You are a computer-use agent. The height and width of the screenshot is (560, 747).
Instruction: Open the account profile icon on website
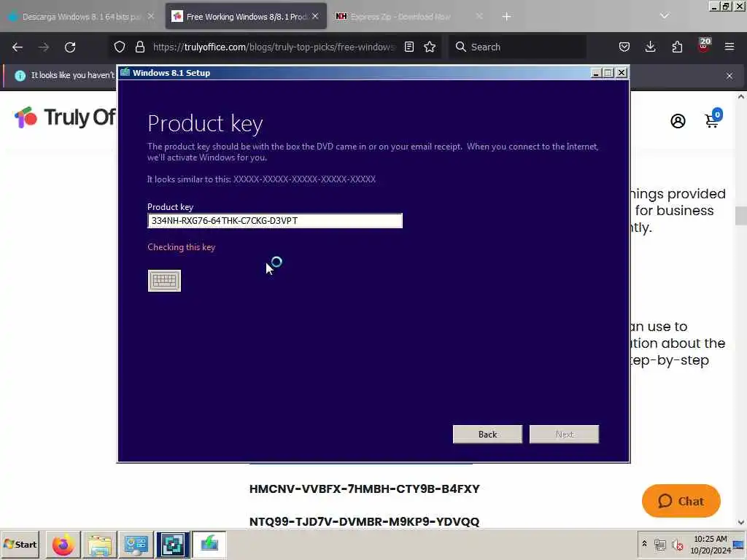(x=678, y=121)
